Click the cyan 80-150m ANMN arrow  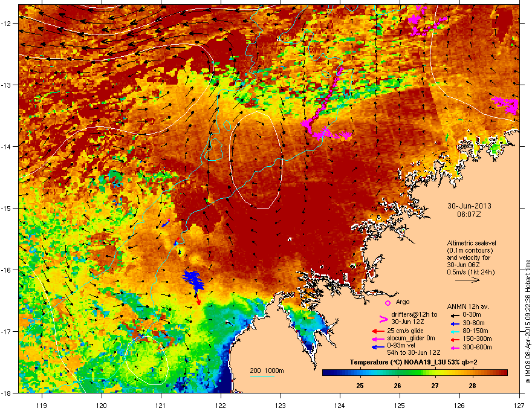tap(454, 331)
